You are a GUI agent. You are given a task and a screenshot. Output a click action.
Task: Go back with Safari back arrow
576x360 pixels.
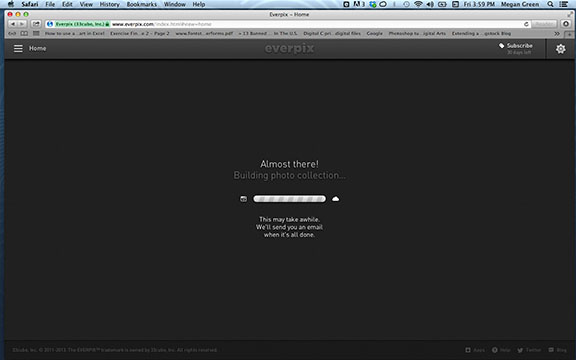[13, 24]
